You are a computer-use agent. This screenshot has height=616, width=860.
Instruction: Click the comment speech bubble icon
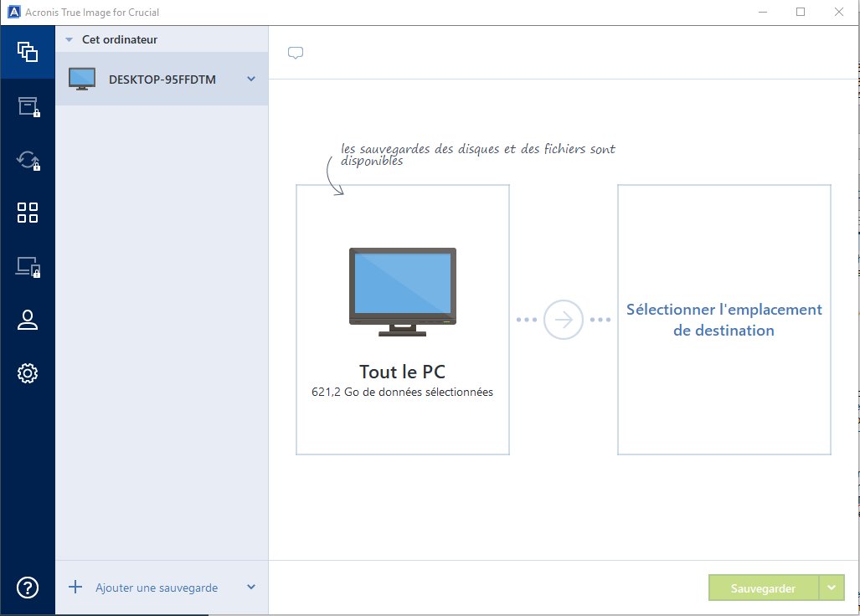pyautogui.click(x=295, y=53)
